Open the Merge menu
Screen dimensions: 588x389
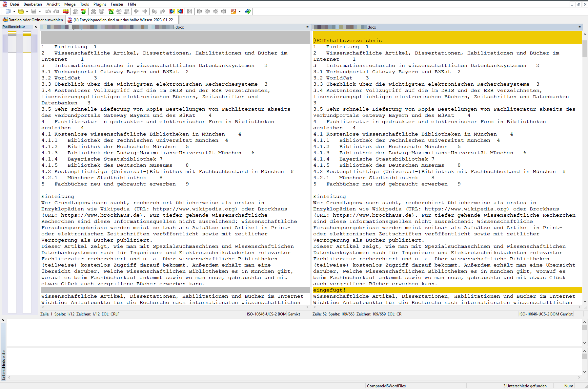pyautogui.click(x=70, y=4)
